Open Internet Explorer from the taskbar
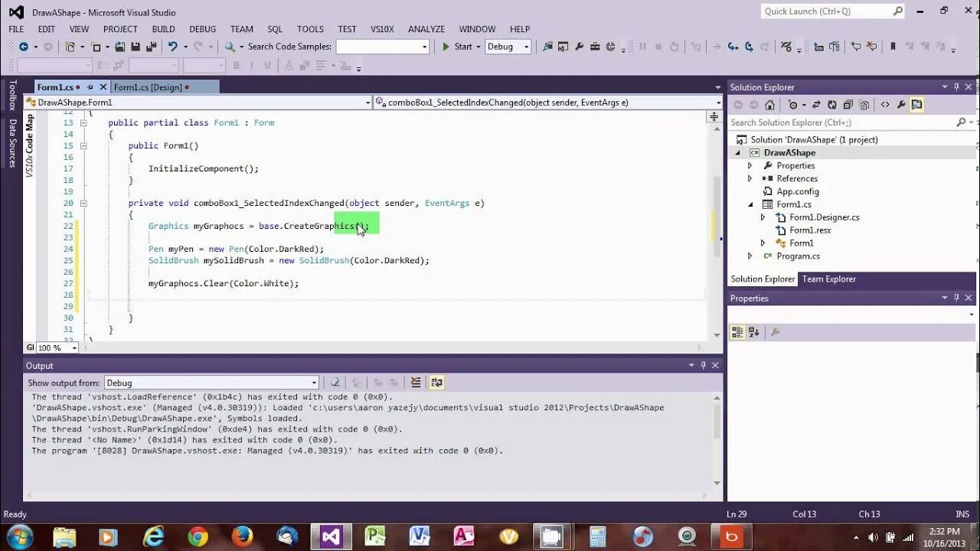Image resolution: width=980 pixels, height=551 pixels. (153, 536)
